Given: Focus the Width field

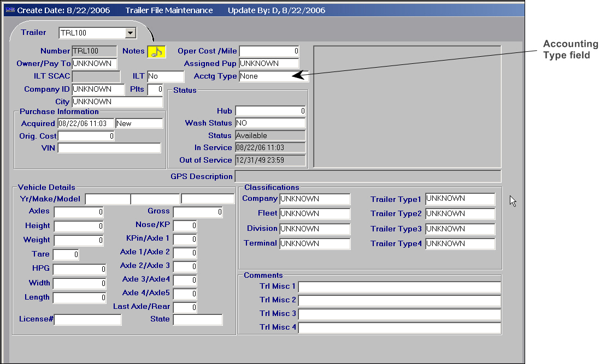Looking at the screenshot, I should click(x=80, y=284).
